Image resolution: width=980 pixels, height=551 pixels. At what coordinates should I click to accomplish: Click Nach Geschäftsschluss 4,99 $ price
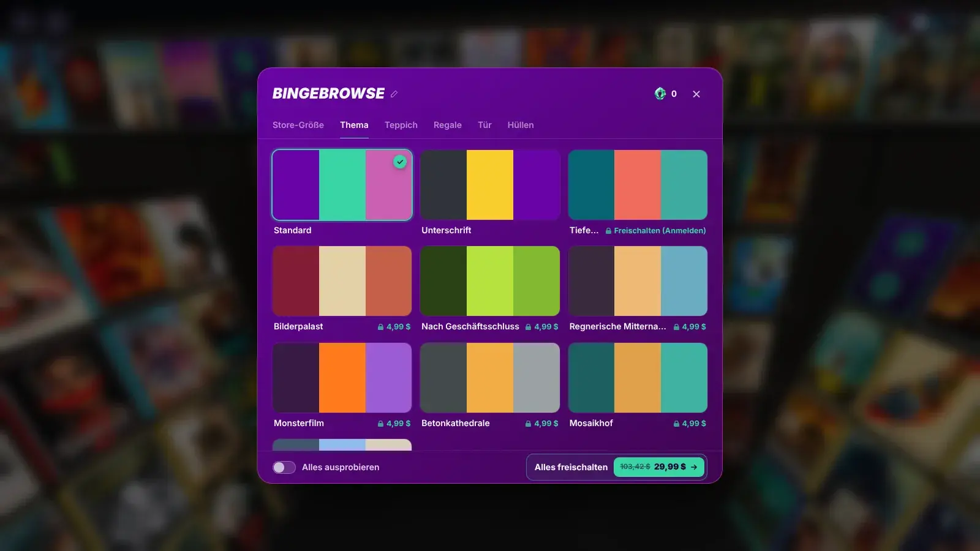[x=541, y=327]
